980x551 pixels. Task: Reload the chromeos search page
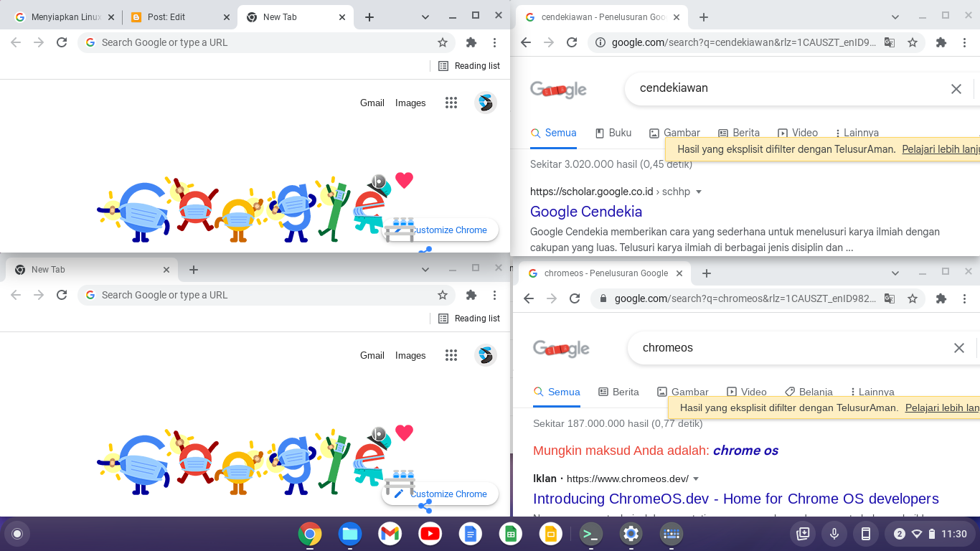(575, 298)
